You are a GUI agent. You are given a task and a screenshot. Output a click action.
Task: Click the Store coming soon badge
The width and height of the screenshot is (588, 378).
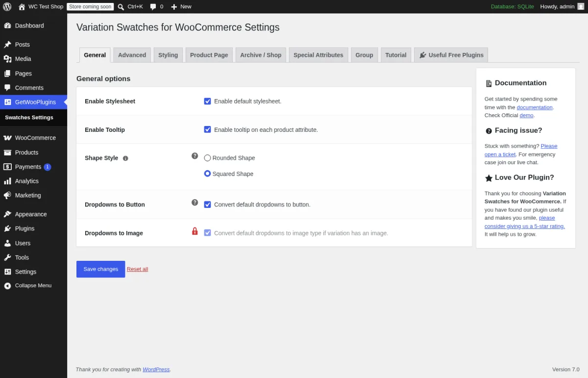[90, 7]
